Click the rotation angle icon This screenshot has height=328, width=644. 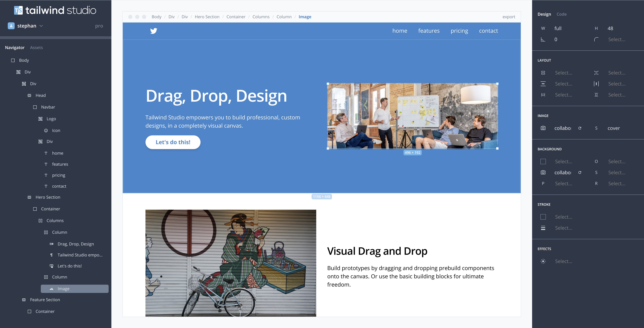pos(543,39)
